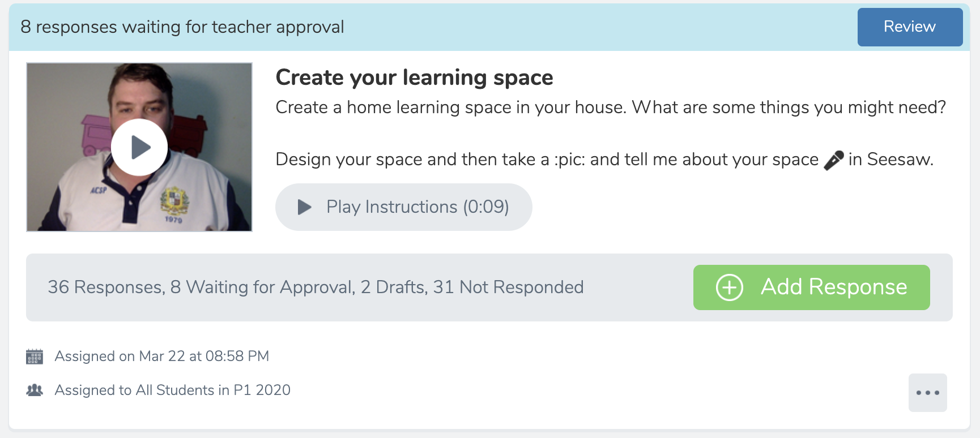Click the 8 Waiting for Approval text
Image resolution: width=980 pixels, height=438 pixels.
coord(262,287)
